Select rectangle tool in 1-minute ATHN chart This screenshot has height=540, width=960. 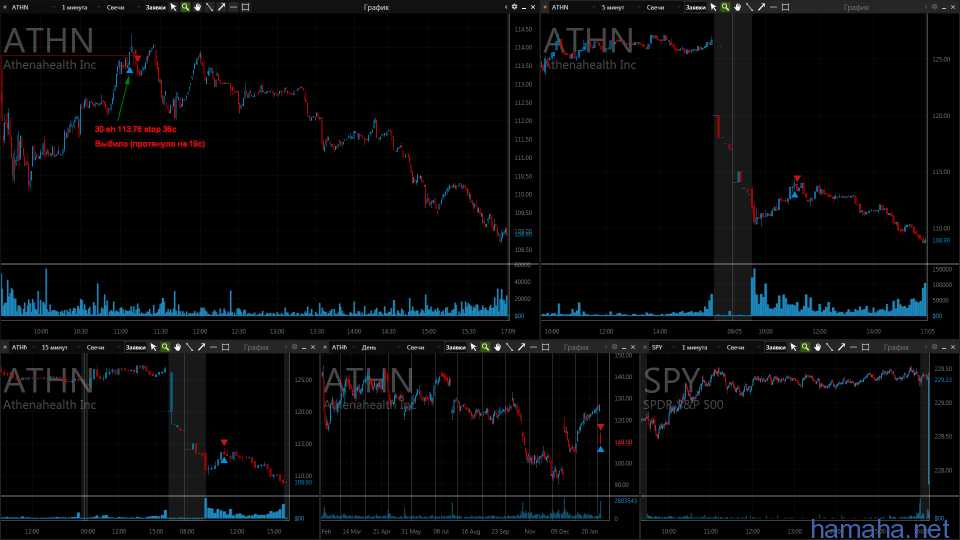pyautogui.click(x=246, y=7)
